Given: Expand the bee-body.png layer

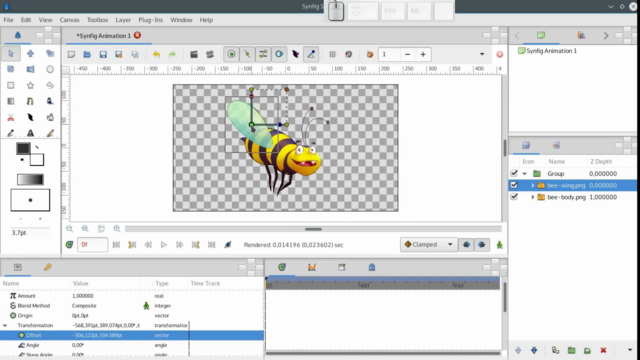Looking at the screenshot, I should pyautogui.click(x=533, y=197).
